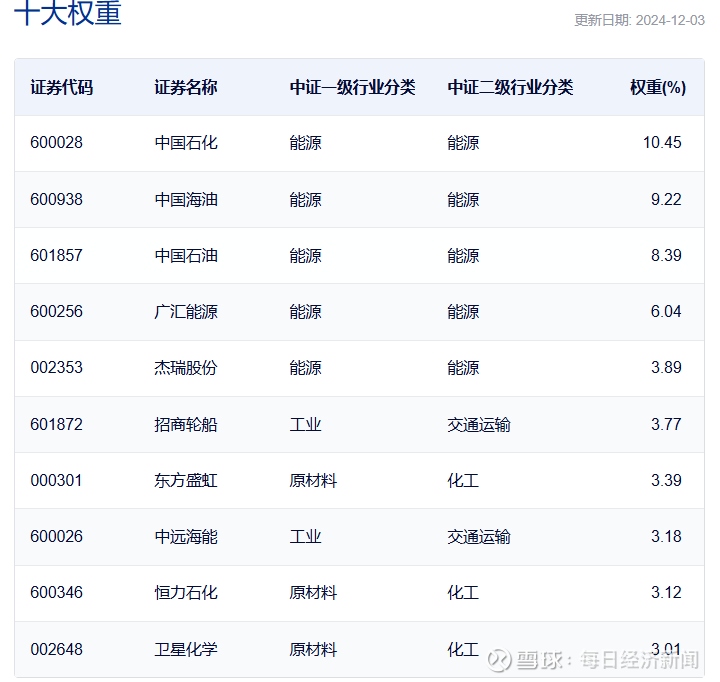Click weight value 3.18

tap(666, 536)
